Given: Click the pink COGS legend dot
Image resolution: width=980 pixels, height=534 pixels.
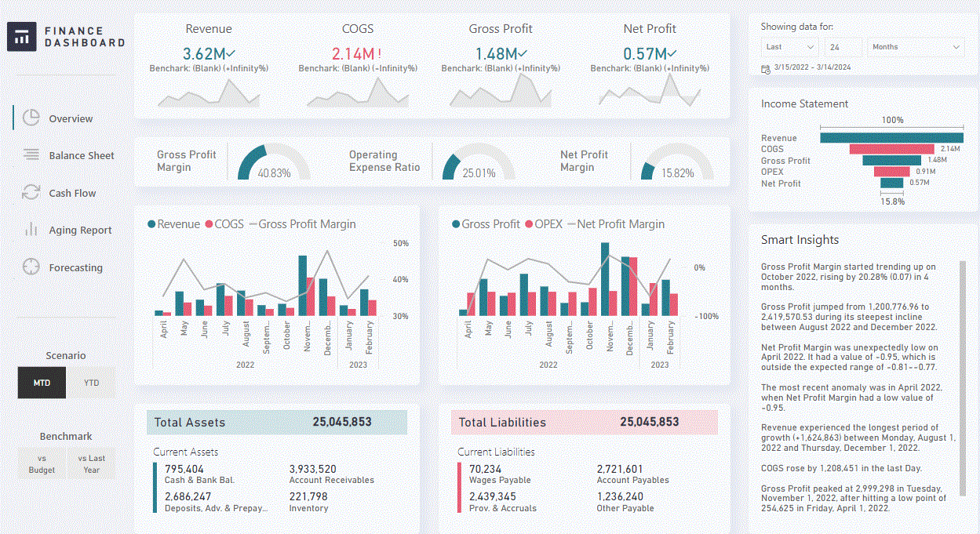Looking at the screenshot, I should tap(209, 223).
